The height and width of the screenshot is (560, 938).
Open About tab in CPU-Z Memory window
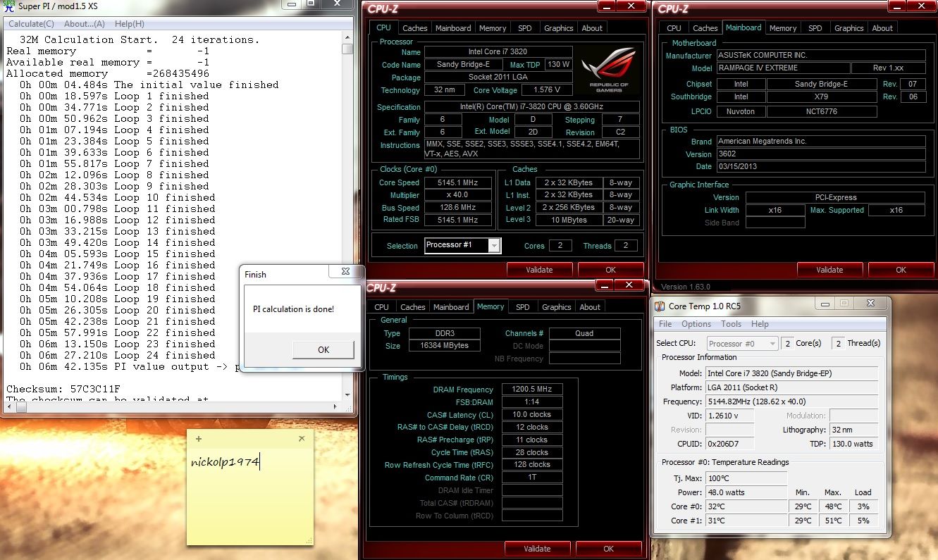point(590,307)
